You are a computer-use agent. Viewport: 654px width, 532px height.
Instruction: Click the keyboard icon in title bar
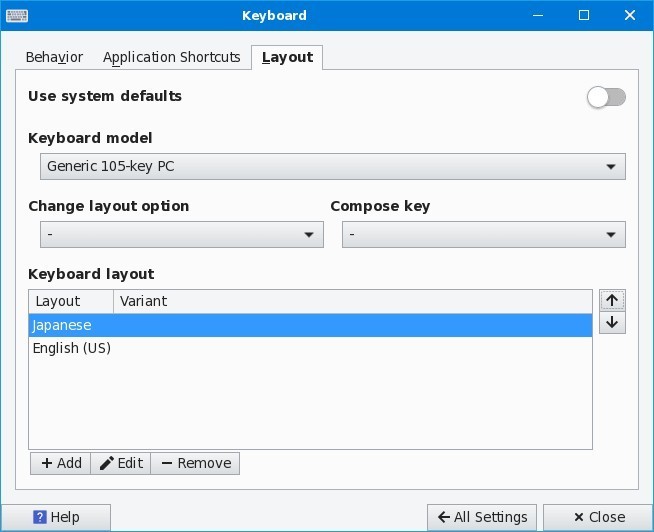pos(17,15)
